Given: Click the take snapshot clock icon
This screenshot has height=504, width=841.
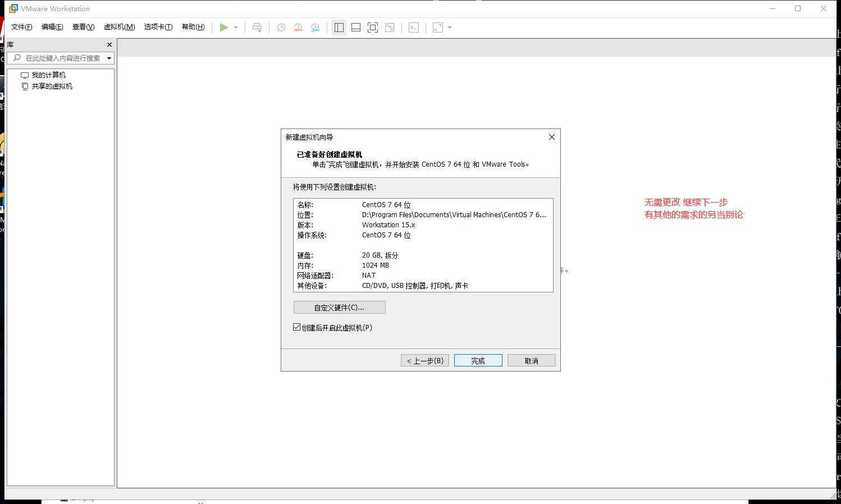Looking at the screenshot, I should pos(281,28).
